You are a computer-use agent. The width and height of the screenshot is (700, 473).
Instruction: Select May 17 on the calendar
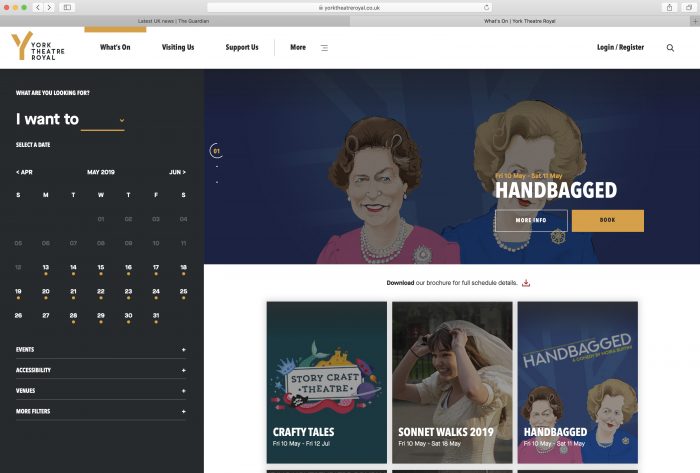click(x=156, y=269)
